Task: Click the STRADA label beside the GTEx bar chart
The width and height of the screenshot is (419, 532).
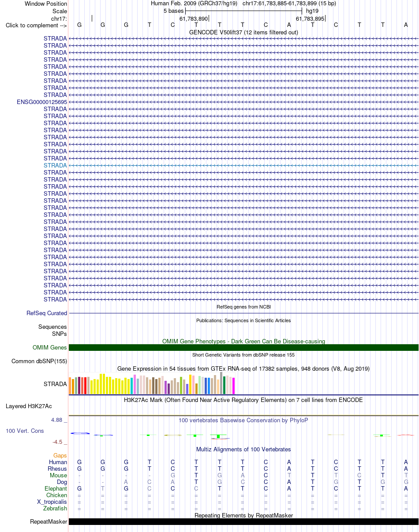Action: [55, 384]
